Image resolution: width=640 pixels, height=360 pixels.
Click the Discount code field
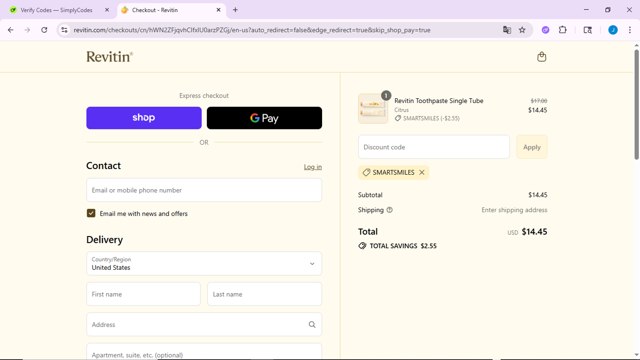coord(434,147)
